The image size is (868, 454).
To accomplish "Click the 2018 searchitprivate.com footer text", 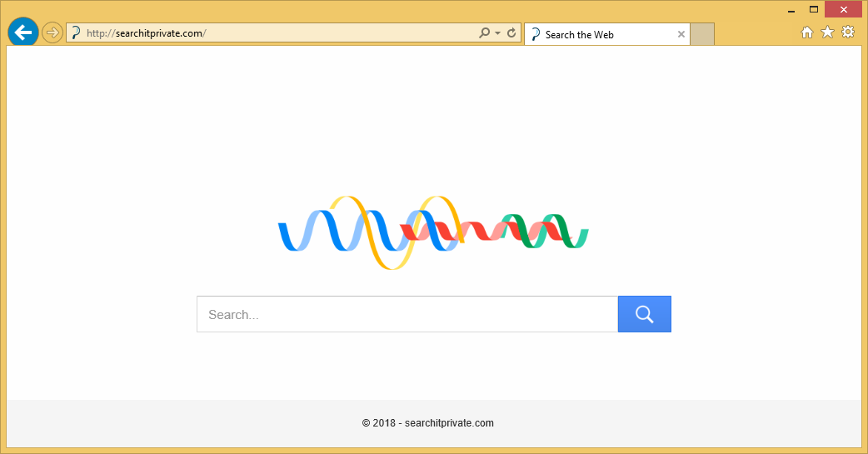I will pyautogui.click(x=428, y=423).
